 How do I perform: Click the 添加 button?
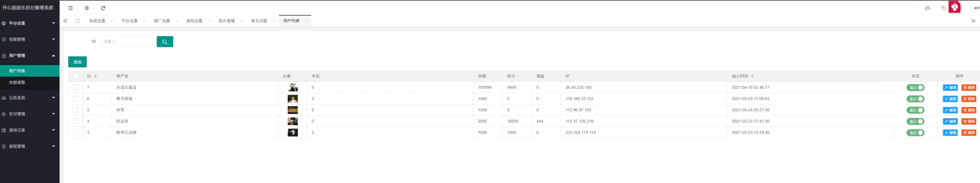click(77, 62)
